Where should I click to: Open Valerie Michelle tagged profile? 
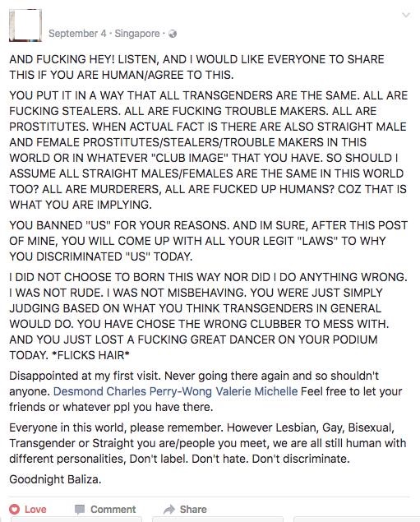(256, 391)
